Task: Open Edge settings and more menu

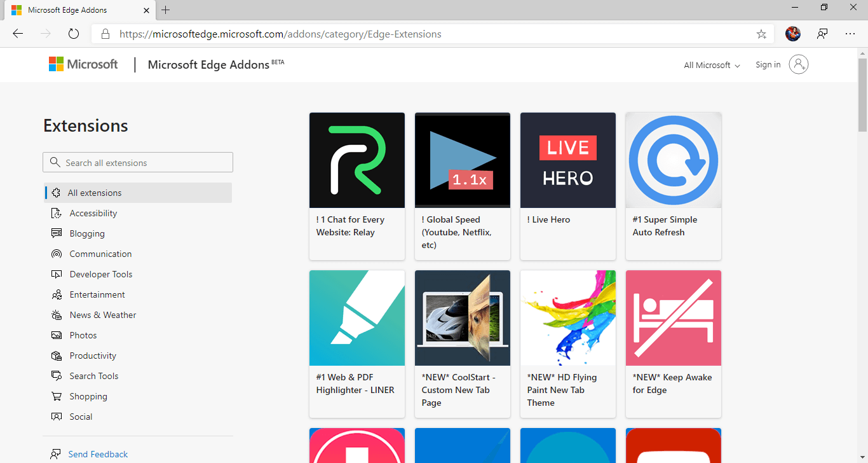Action: click(850, 34)
